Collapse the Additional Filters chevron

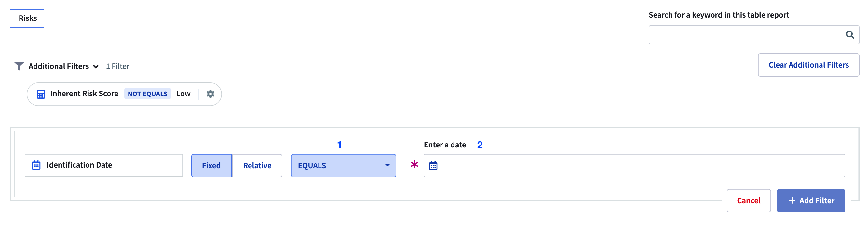pyautogui.click(x=96, y=67)
